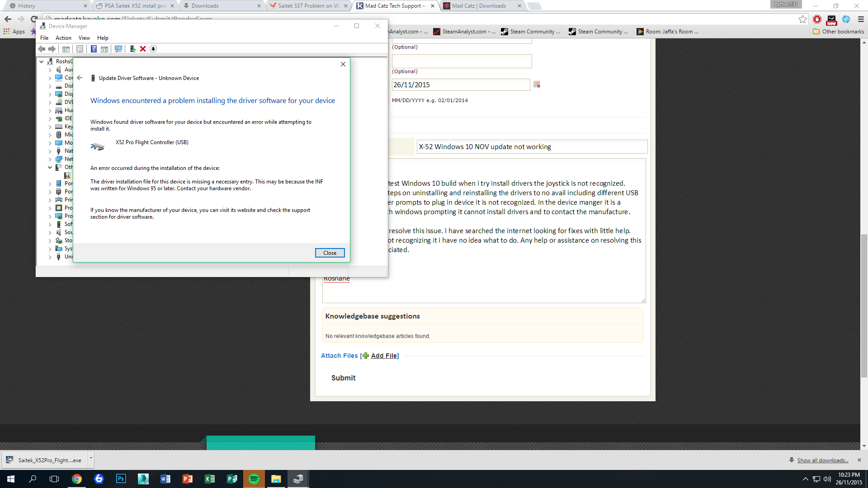The width and height of the screenshot is (868, 488).
Task: Click the Submit button on ticket form
Action: 343,378
